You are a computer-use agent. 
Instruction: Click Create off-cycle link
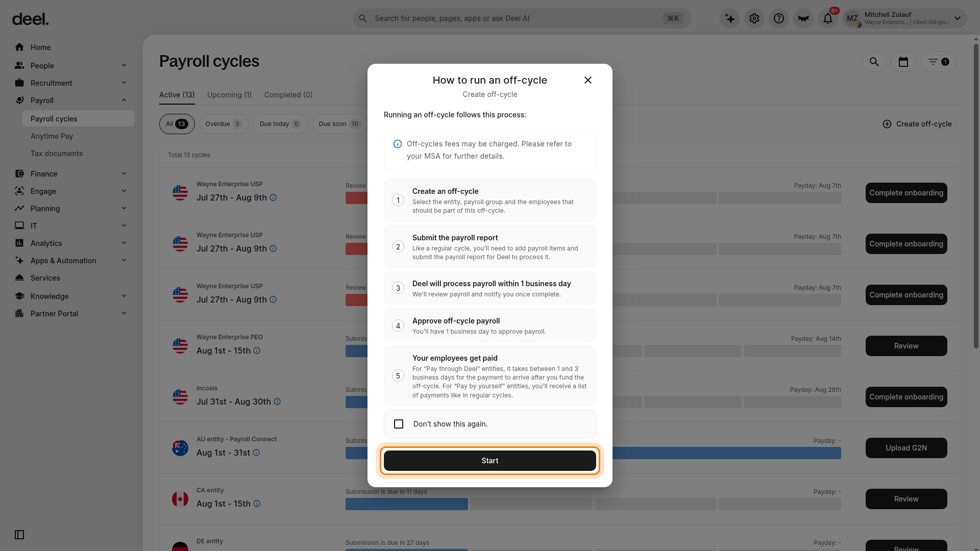[x=917, y=124]
